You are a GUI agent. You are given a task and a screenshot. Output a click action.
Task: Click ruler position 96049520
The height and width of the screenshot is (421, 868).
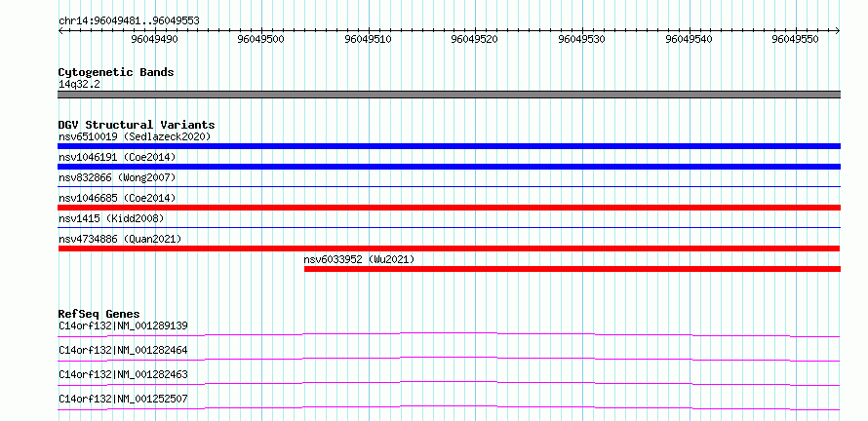(x=474, y=39)
